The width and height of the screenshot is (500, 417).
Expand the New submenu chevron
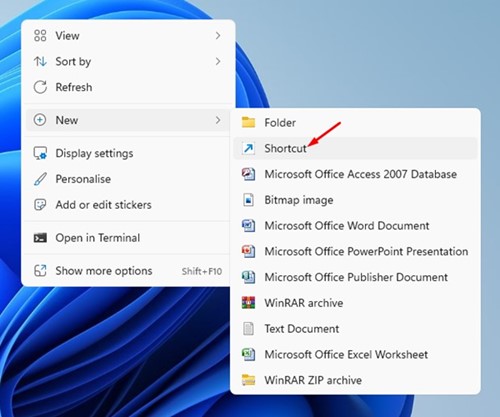click(218, 120)
